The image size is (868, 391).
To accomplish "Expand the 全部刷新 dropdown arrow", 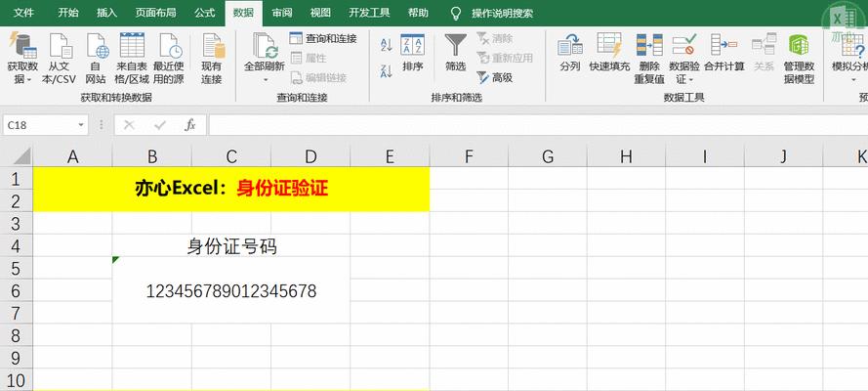I will coord(265,80).
